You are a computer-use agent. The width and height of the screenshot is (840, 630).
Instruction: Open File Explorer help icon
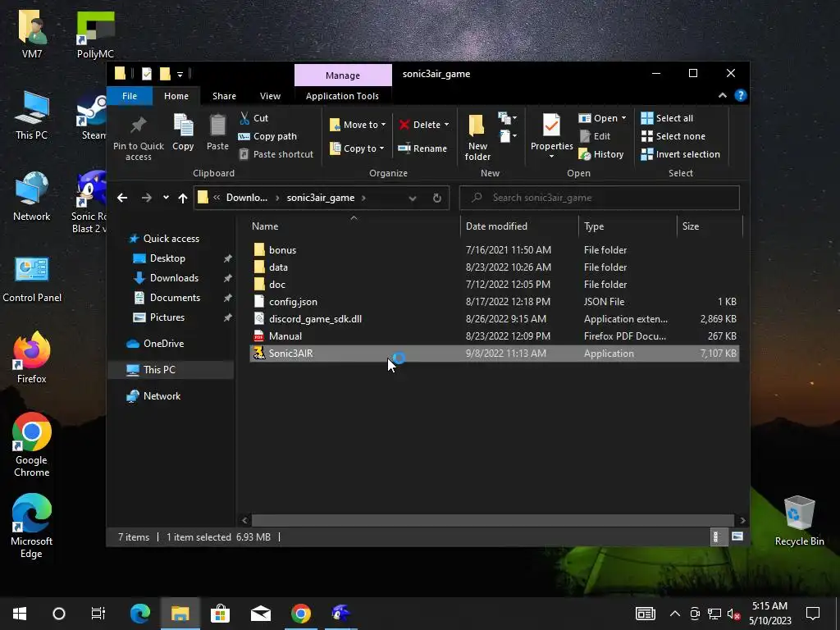741,95
